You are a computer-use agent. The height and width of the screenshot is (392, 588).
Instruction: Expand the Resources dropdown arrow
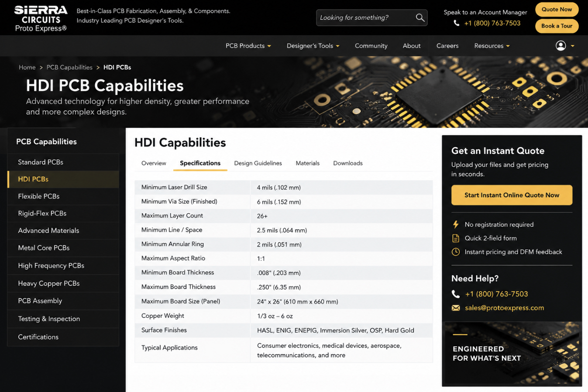(x=508, y=46)
